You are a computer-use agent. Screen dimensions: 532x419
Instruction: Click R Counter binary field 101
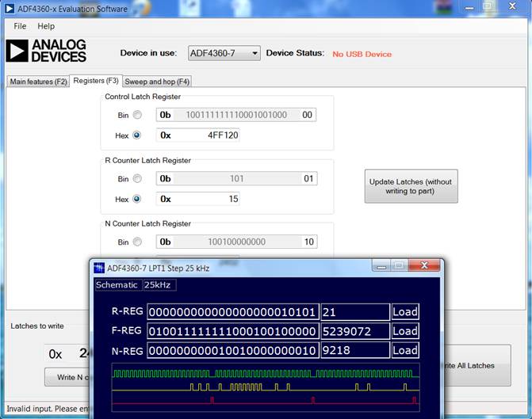tap(237, 179)
